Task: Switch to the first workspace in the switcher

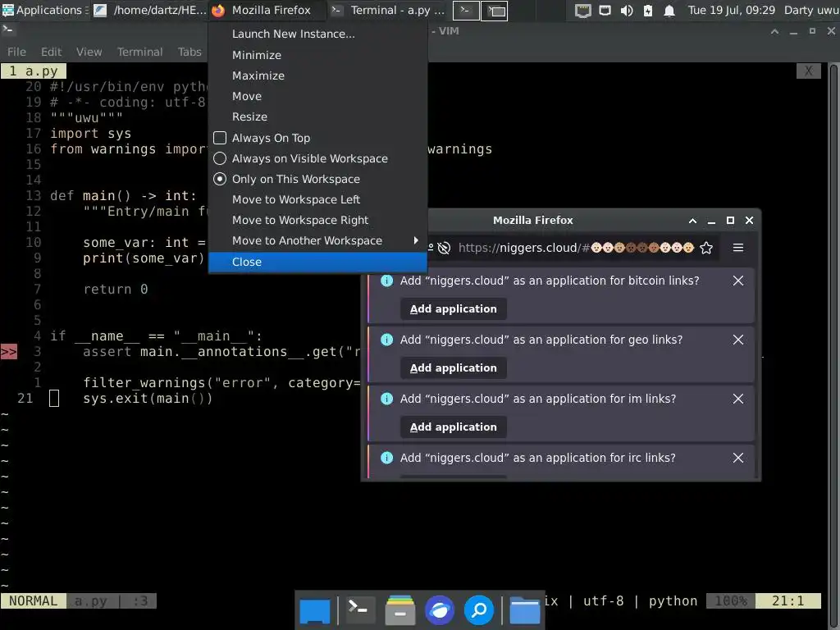Action: pyautogui.click(x=466, y=11)
